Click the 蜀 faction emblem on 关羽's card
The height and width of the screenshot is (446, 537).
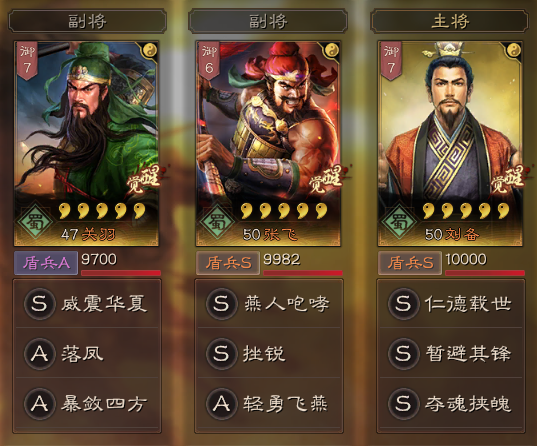pos(35,221)
